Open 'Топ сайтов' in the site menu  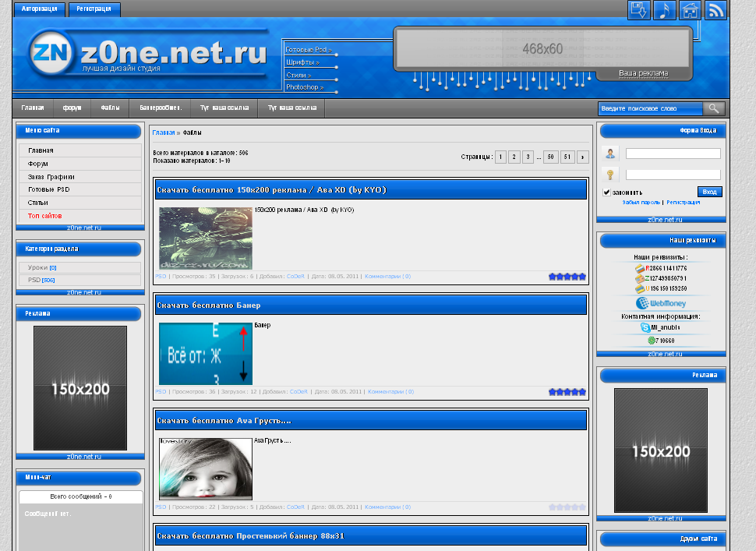(x=44, y=216)
